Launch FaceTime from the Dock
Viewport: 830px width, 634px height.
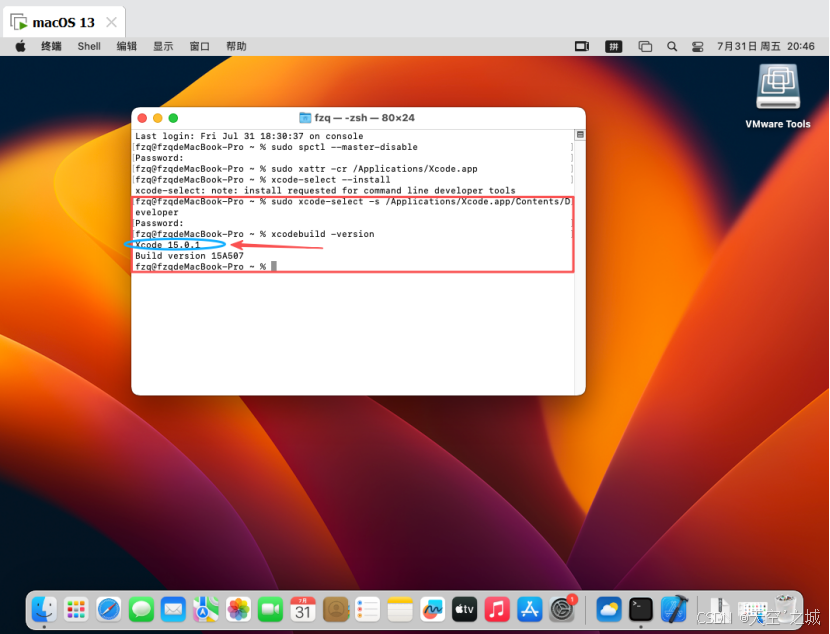point(270,610)
